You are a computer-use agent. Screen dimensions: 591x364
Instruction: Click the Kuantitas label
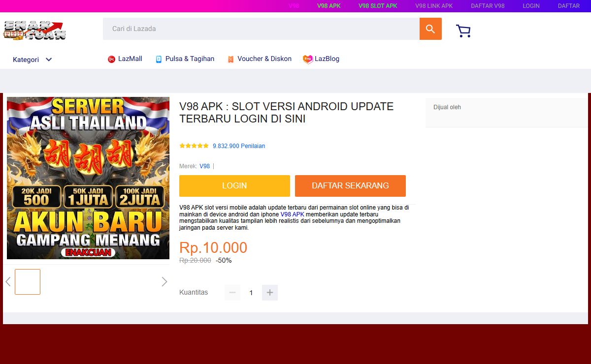(194, 292)
